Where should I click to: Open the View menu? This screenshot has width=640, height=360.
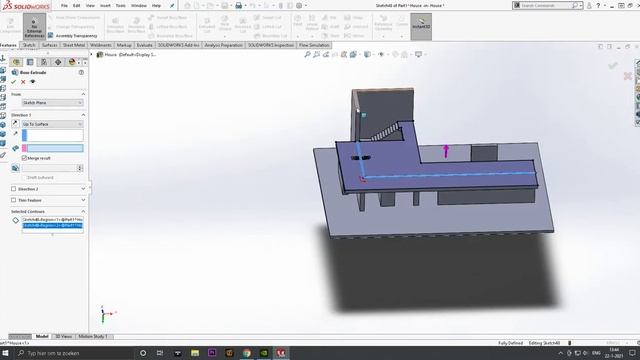pos(90,6)
